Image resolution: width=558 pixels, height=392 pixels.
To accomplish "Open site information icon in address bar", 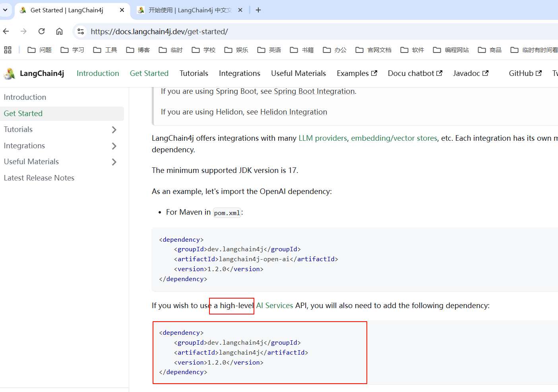I will point(81,31).
